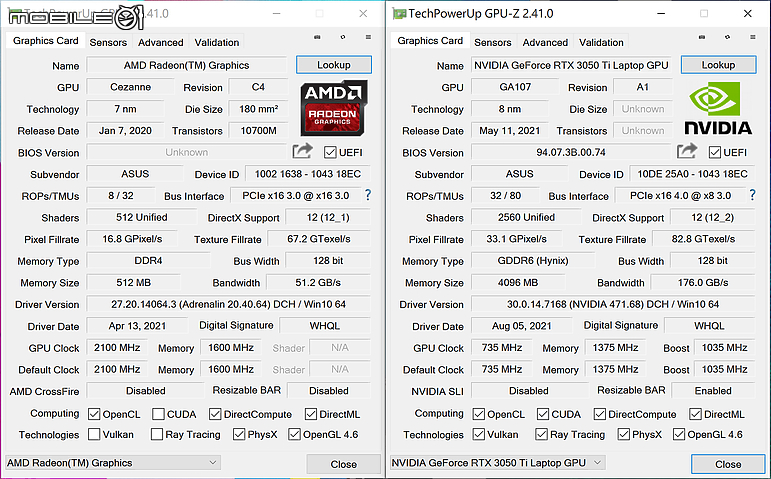Click Device ID value 1002 1638 - 1043 18EC
This screenshot has height=479, width=771.
[308, 174]
